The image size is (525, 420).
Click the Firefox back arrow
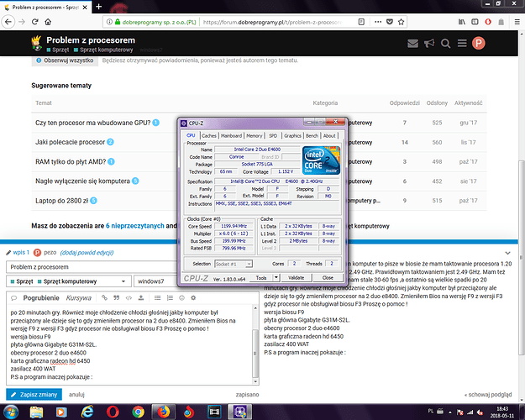tap(8, 22)
